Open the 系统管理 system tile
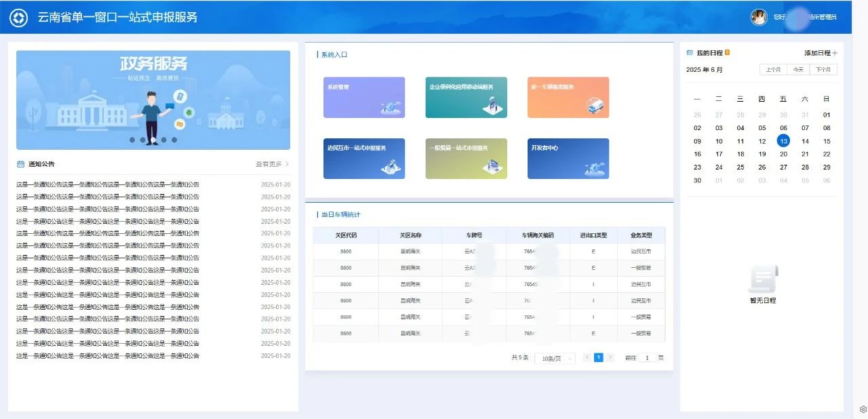 (364, 98)
